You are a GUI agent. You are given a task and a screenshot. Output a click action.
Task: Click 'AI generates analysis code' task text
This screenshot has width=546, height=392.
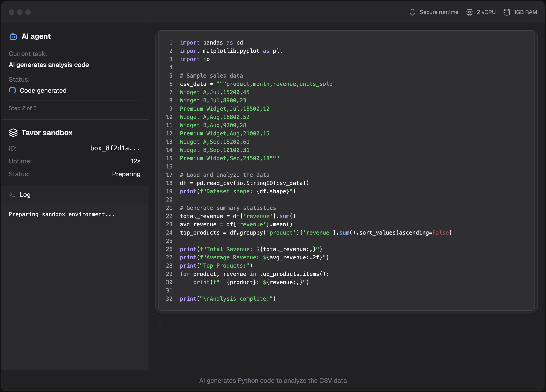(x=49, y=65)
